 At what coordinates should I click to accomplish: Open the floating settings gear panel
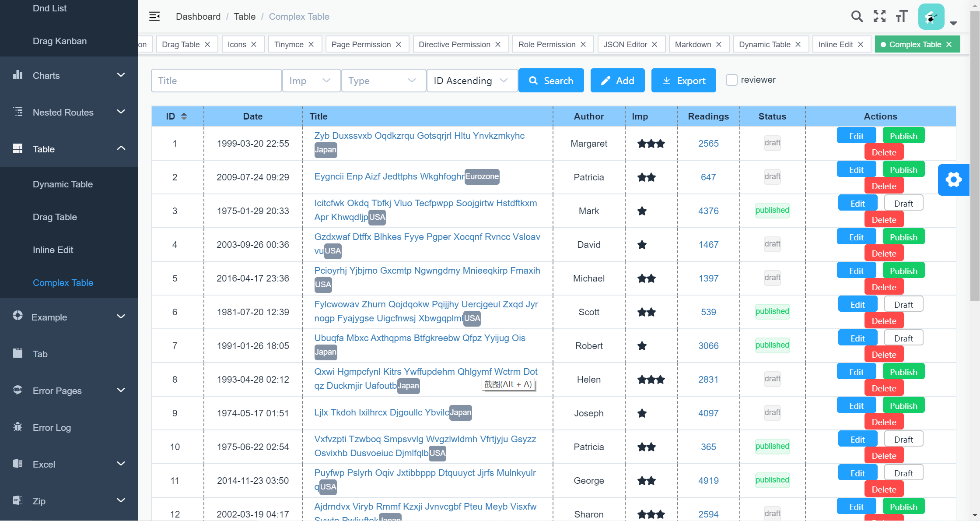[954, 180]
